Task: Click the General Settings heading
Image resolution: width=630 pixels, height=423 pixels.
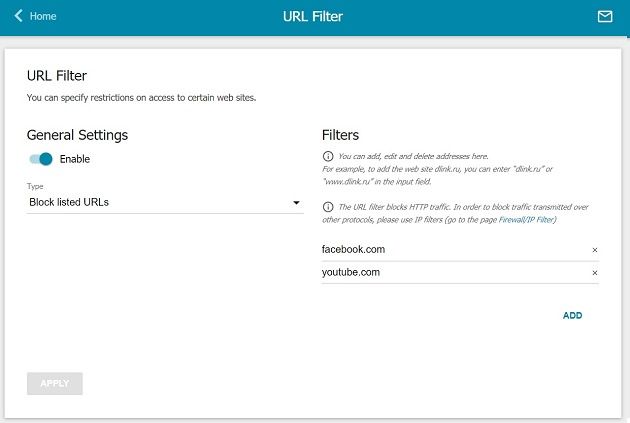Action: coord(77,135)
